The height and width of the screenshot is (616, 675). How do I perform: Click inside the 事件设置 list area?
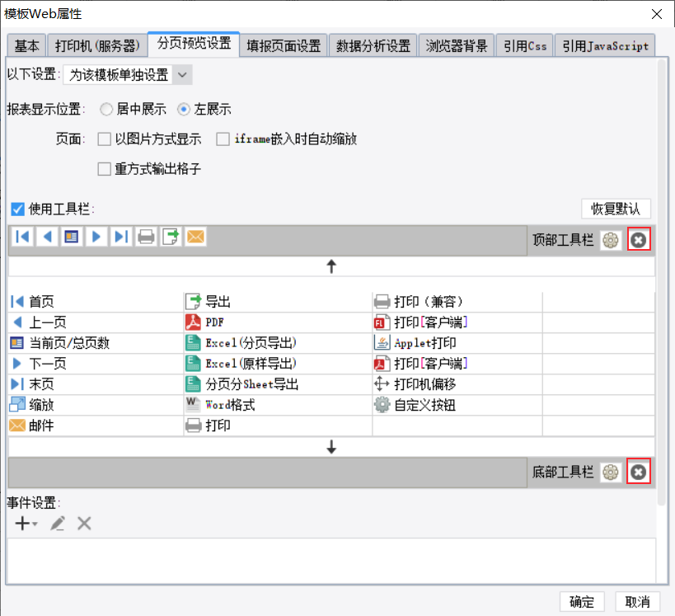(331, 560)
